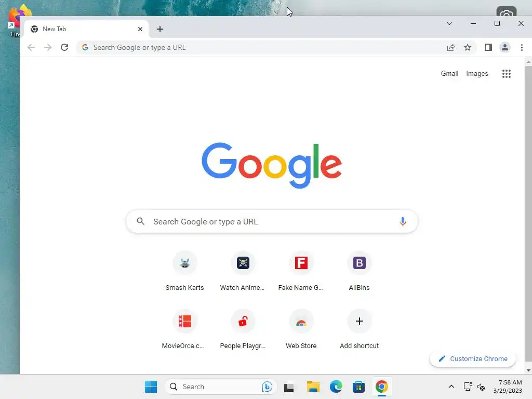Go back to the previous page

(31, 47)
